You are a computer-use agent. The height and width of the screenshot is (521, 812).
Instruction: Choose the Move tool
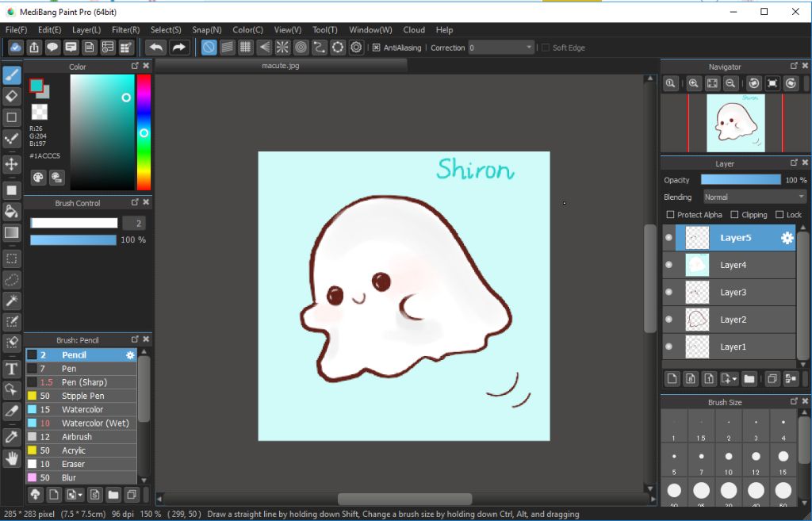coord(12,164)
